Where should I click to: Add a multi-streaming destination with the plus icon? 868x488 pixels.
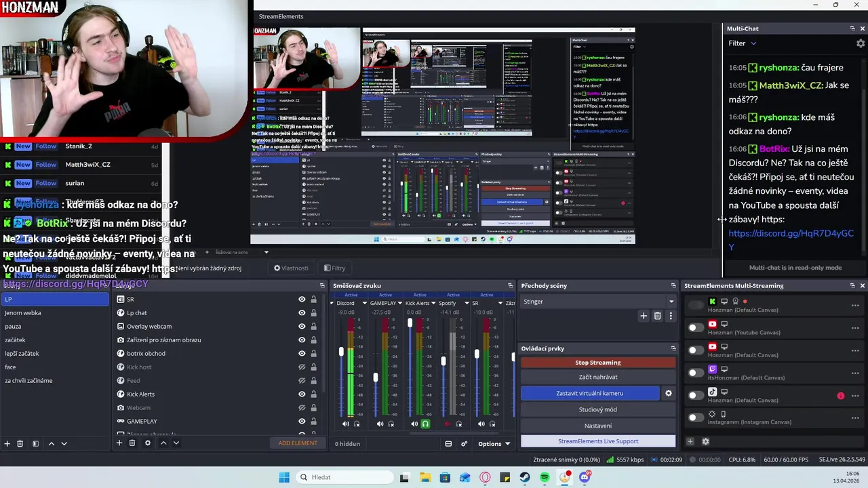tap(690, 441)
